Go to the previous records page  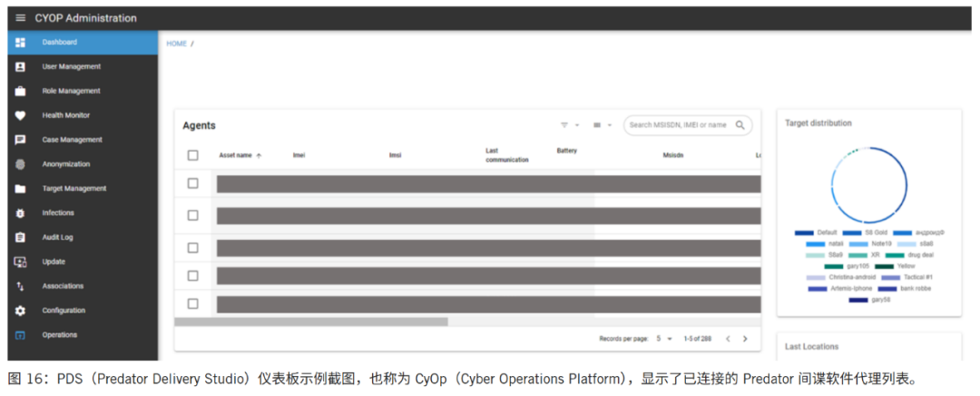coord(728,339)
